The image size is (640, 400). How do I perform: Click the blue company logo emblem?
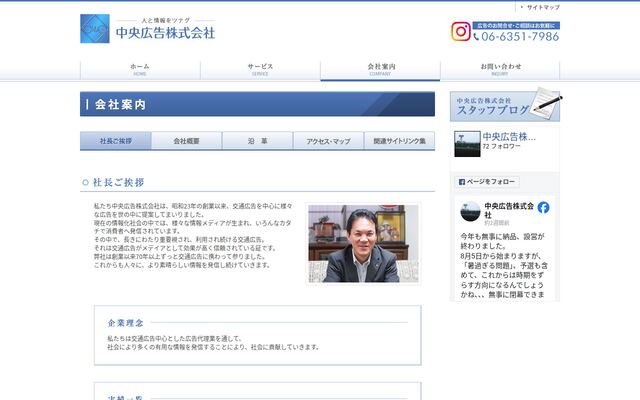click(x=95, y=29)
